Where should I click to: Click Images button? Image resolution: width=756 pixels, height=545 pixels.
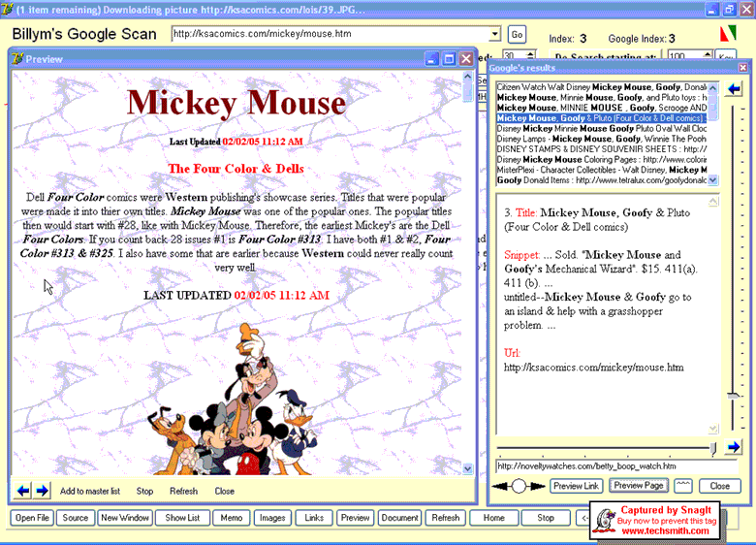272,518
